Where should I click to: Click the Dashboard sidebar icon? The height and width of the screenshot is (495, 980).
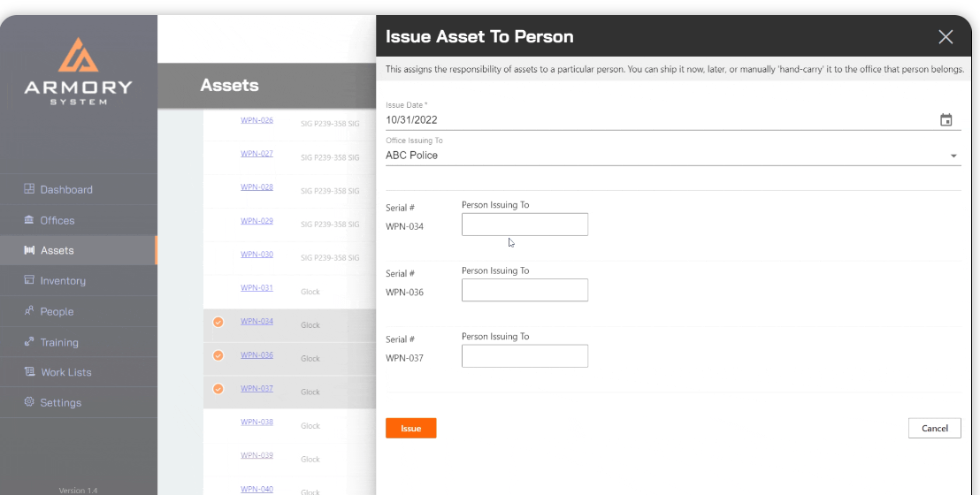point(29,189)
